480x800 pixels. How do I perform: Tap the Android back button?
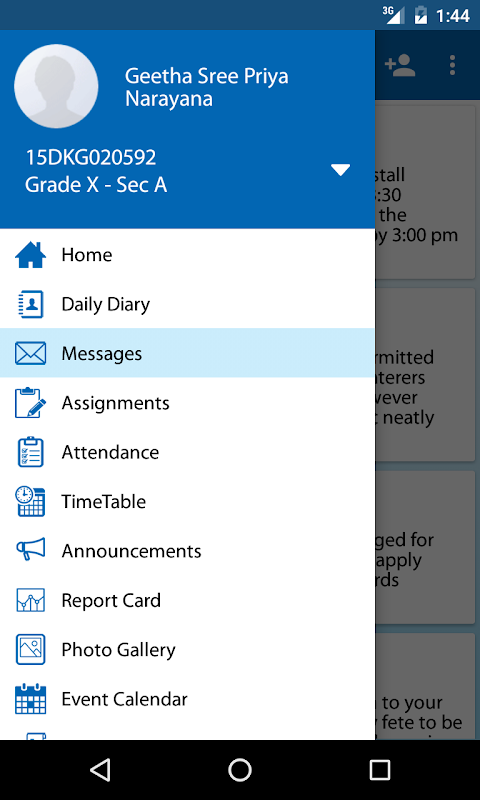tap(100, 769)
